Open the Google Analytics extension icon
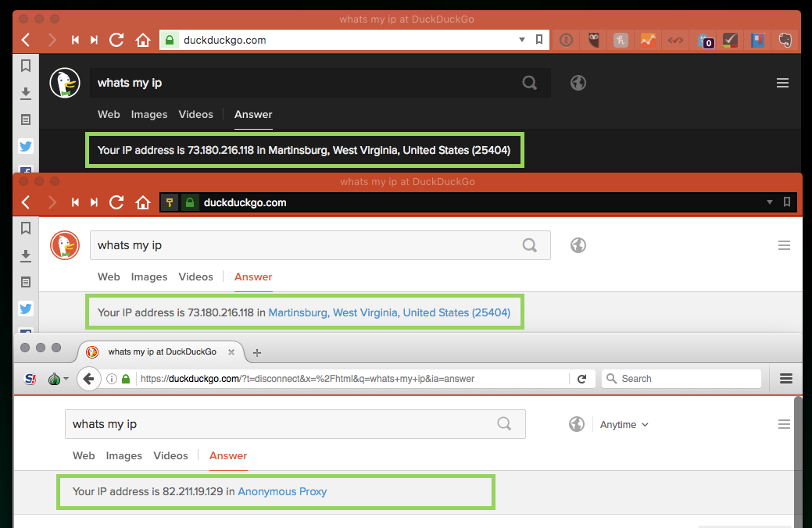The height and width of the screenshot is (528, 812). point(648,40)
